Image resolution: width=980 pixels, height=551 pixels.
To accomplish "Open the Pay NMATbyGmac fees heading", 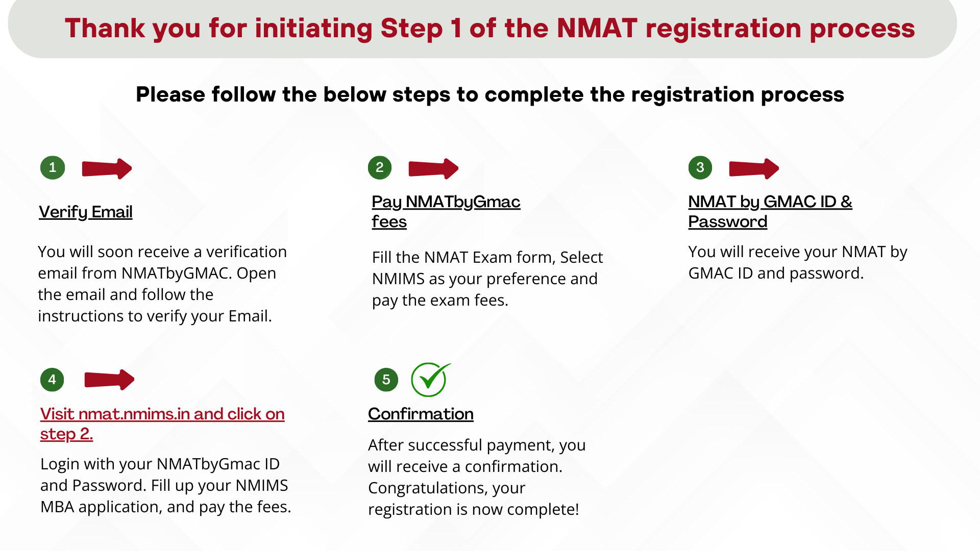I will (x=446, y=211).
